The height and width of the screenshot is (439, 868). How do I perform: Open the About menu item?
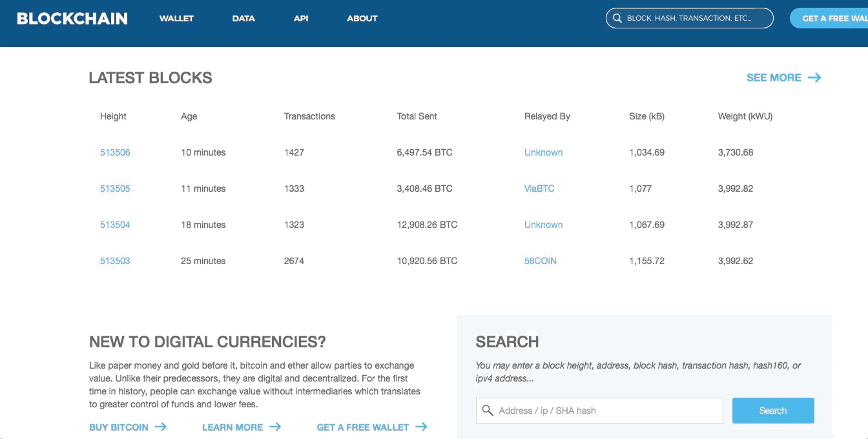pyautogui.click(x=362, y=18)
